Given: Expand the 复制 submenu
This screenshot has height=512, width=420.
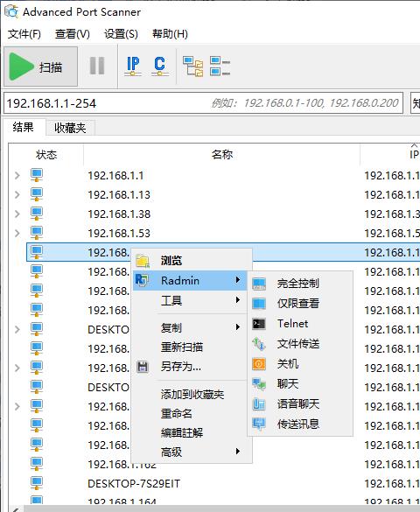Looking at the screenshot, I should pyautogui.click(x=190, y=327).
